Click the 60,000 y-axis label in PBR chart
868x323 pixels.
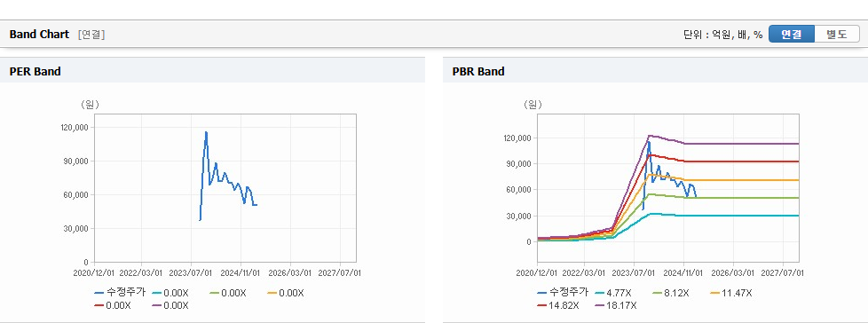tap(519, 190)
